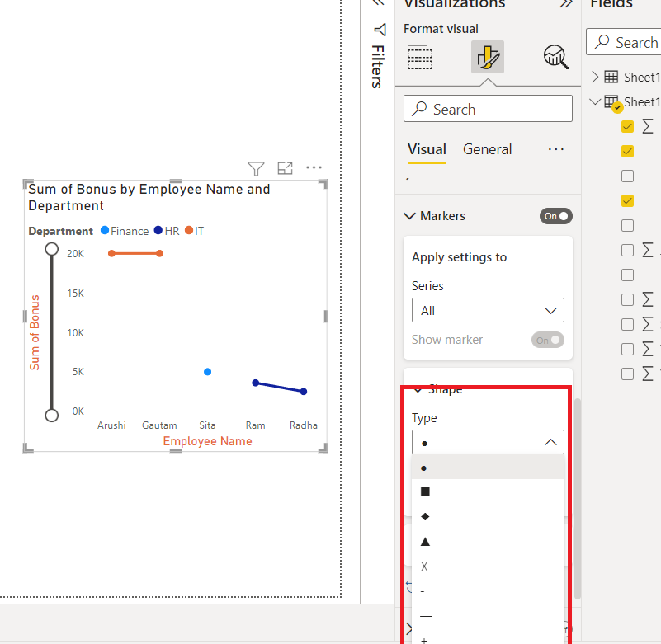
Task: Toggle the Markers switch off
Action: pyautogui.click(x=555, y=216)
